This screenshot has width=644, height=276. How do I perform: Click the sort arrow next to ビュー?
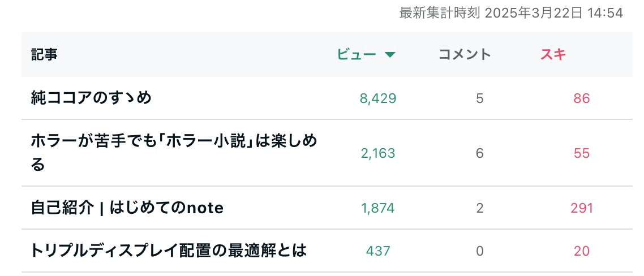390,55
